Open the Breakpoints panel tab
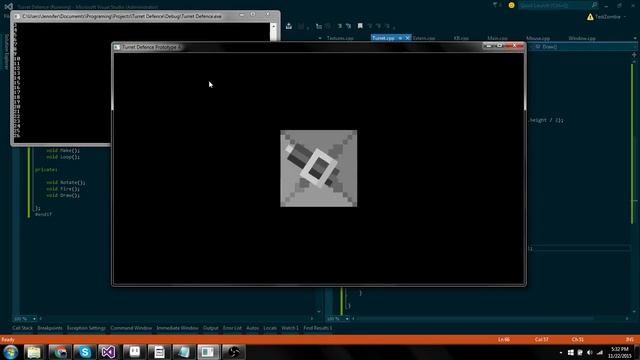Viewport: 640px width, 360px height. click(50, 328)
